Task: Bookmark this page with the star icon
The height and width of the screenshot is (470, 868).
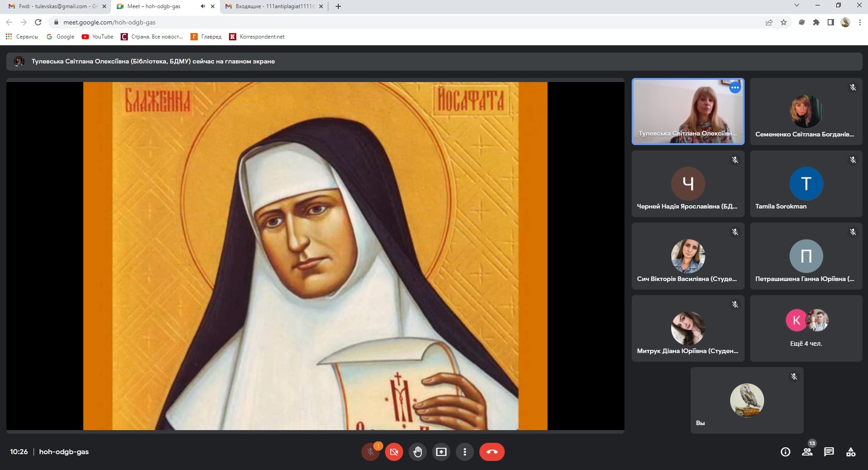Action: (784, 22)
